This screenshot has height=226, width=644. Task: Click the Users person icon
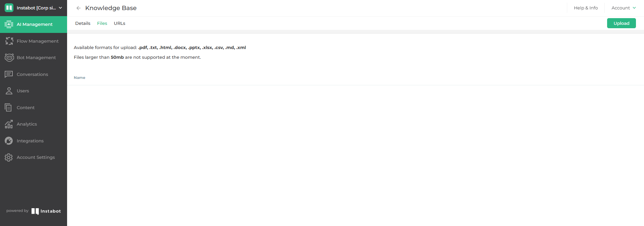(x=9, y=91)
